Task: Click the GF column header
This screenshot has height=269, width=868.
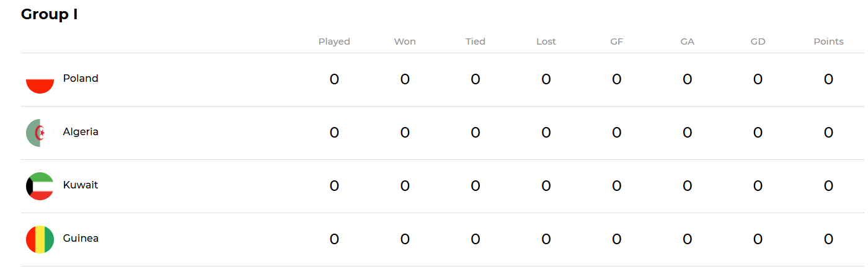Action: [617, 42]
